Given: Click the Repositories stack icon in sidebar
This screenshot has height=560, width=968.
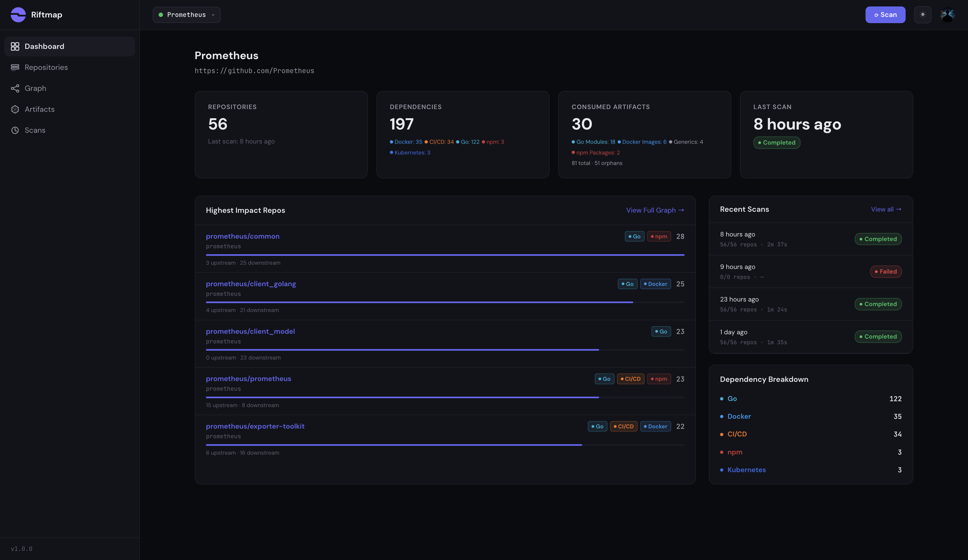Looking at the screenshot, I should coord(15,67).
